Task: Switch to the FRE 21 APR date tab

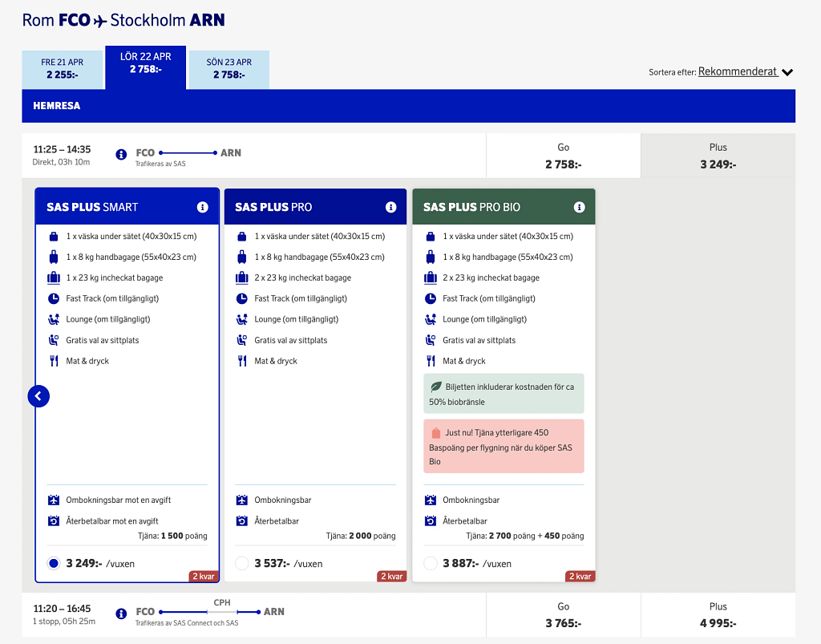Action: tap(63, 68)
